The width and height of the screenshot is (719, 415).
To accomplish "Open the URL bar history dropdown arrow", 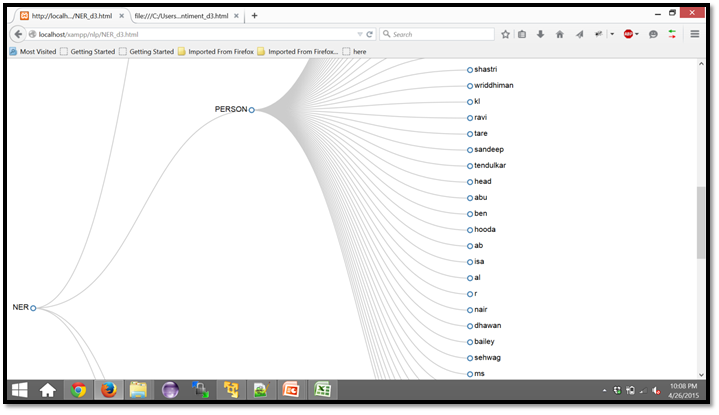I will 359,34.
